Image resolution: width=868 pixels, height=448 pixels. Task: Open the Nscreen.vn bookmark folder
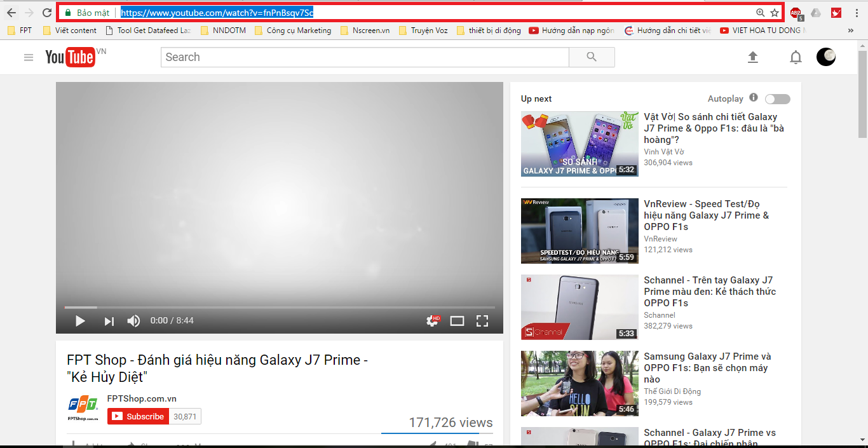click(x=365, y=31)
